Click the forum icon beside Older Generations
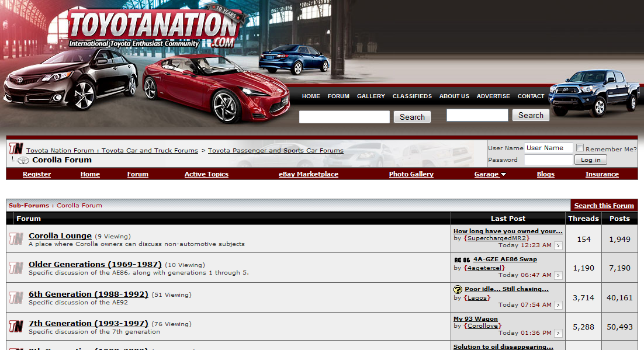 [x=16, y=268]
